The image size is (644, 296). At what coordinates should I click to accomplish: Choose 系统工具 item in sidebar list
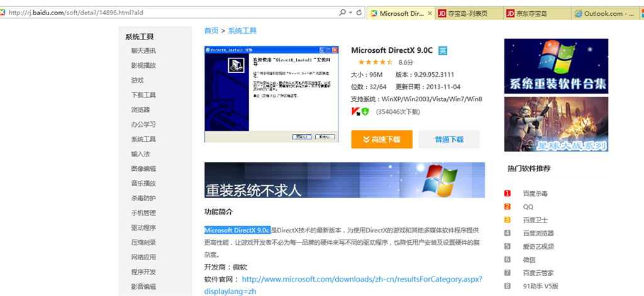tap(143, 139)
